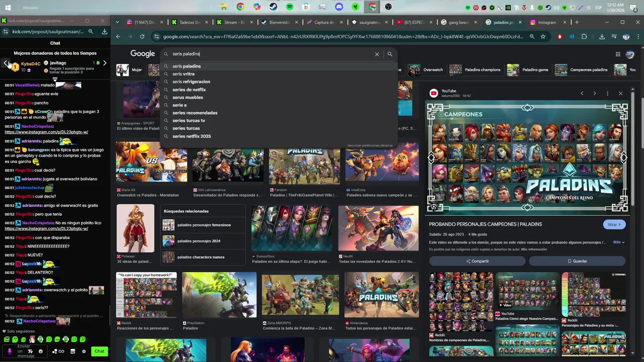Click the Chrome address bar URL
Image resolution: width=644 pixels, height=362 pixels.
(x=343, y=37)
